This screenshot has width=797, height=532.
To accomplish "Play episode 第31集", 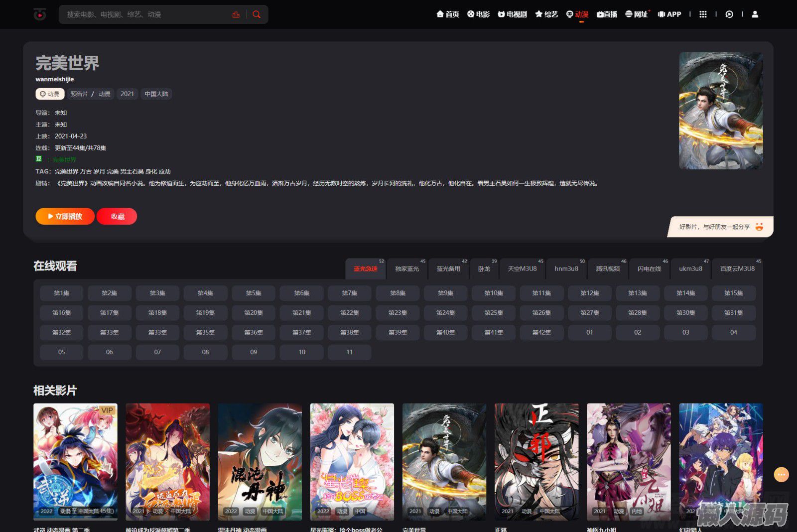I will [x=734, y=313].
